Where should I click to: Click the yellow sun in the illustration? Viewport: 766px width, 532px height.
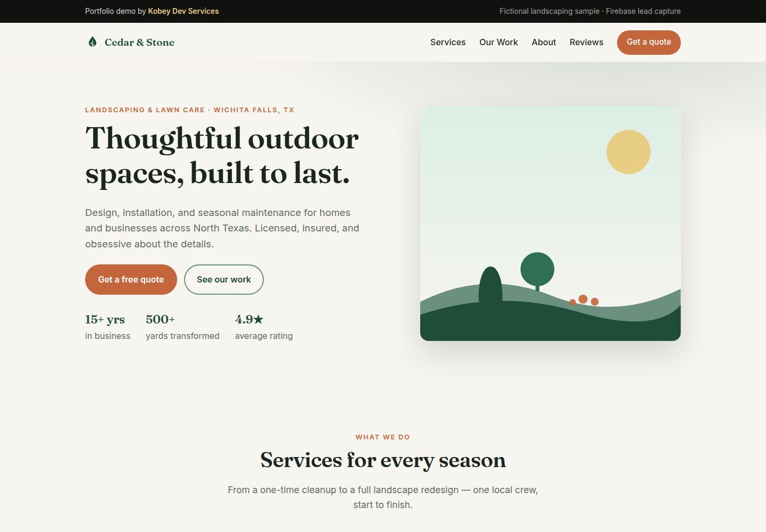click(x=628, y=152)
